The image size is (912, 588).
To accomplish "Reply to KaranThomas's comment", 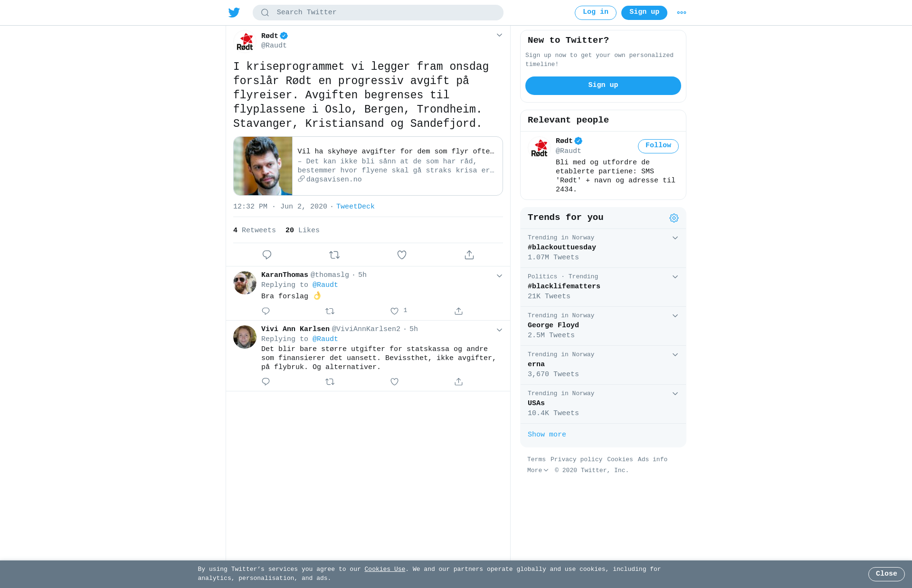I will 266,311.
